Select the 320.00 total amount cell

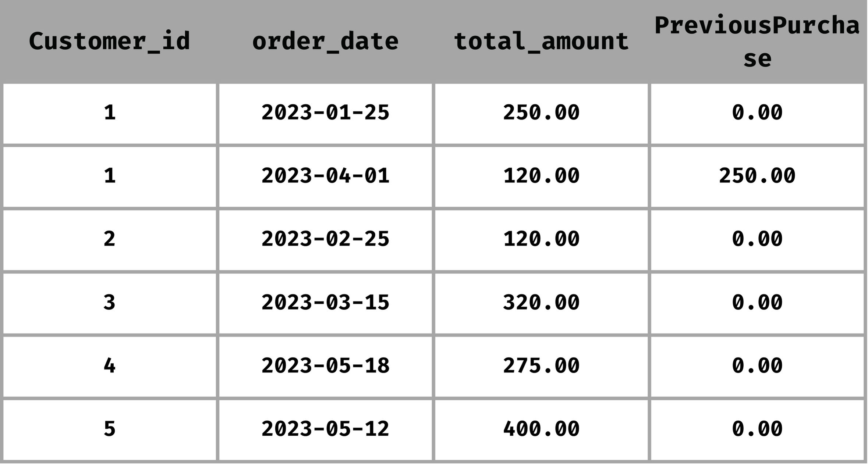541,303
